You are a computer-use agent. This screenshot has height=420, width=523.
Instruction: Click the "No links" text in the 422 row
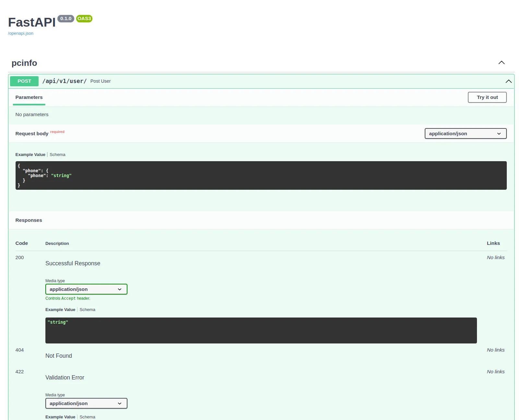[x=495, y=372]
